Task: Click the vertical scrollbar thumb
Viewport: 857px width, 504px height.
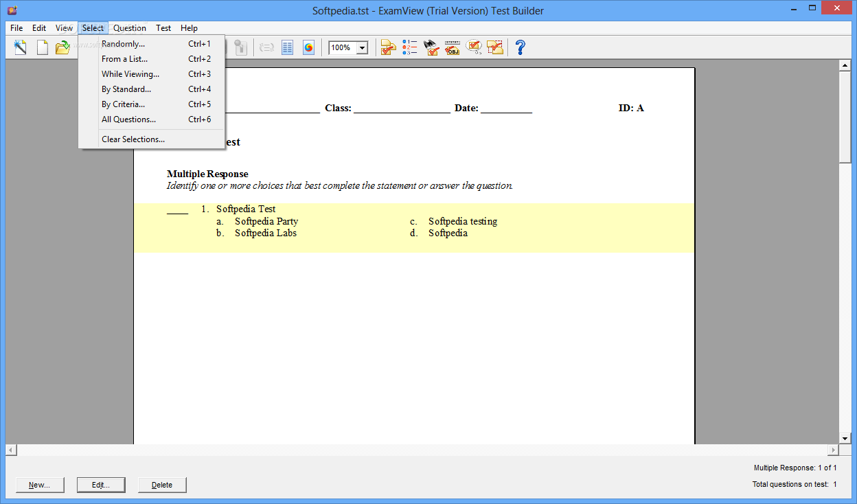Action: tap(845, 117)
